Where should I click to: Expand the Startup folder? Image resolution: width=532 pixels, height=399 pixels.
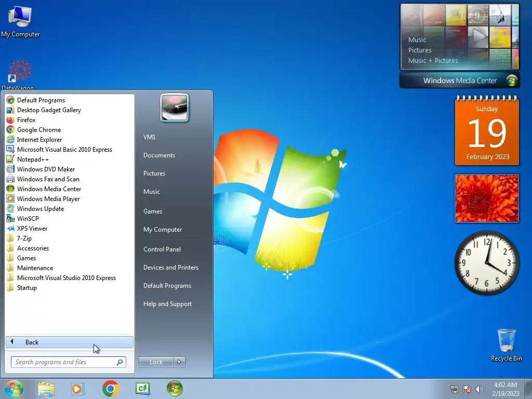pos(27,287)
